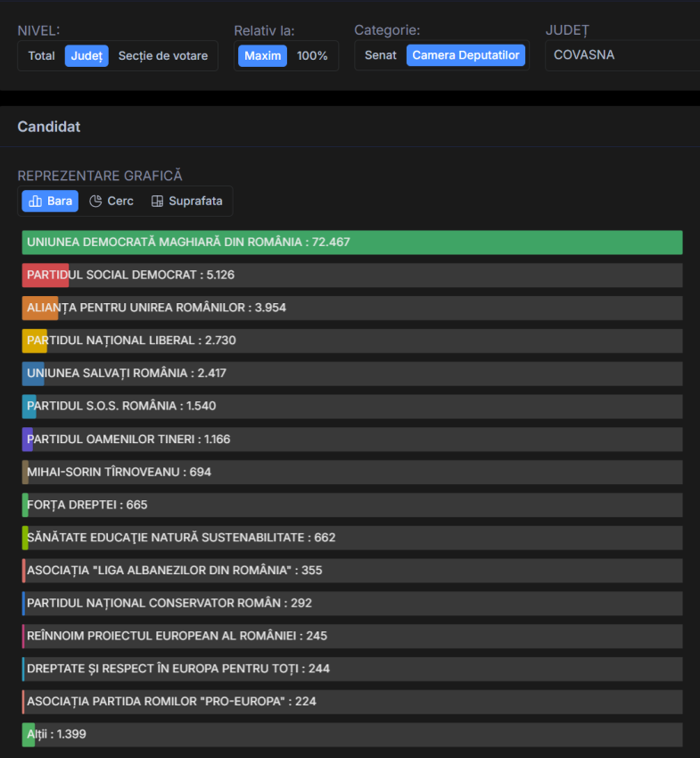The image size is (700, 758).
Task: Select Forța Dreptei row
Action: 352,505
